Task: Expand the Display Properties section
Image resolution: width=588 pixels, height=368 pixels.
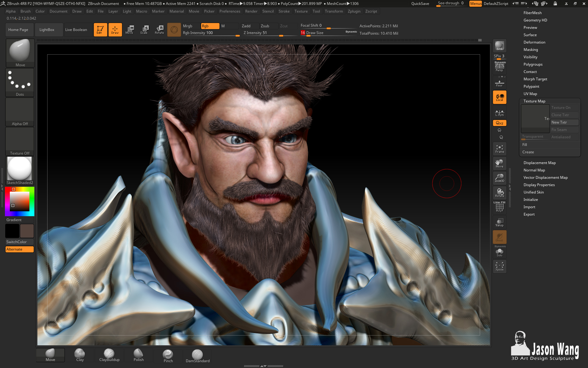Action: [539, 185]
